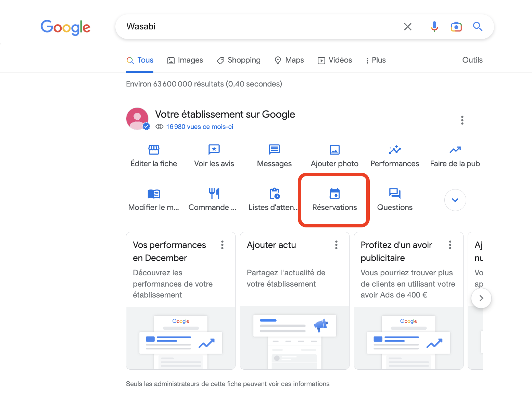Open the Messages icon
Viewport: 532px width, 396px height.
pos(274,149)
